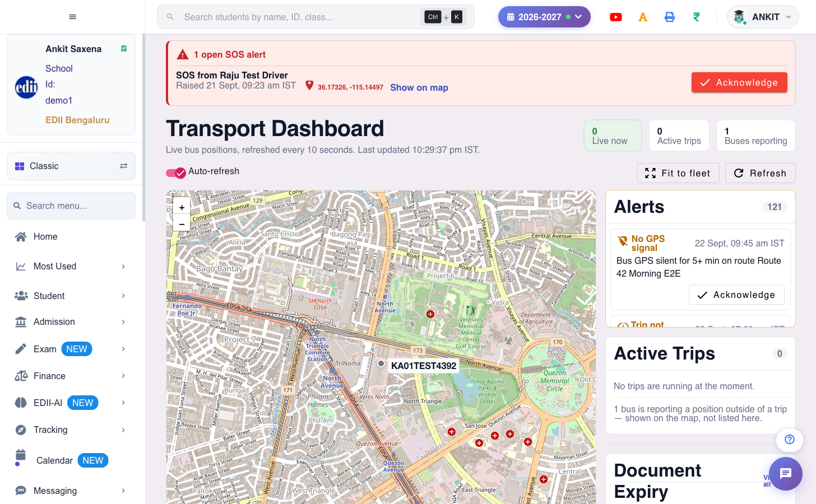816x504 pixels.
Task: Click the green rupee icon
Action: 697,17
